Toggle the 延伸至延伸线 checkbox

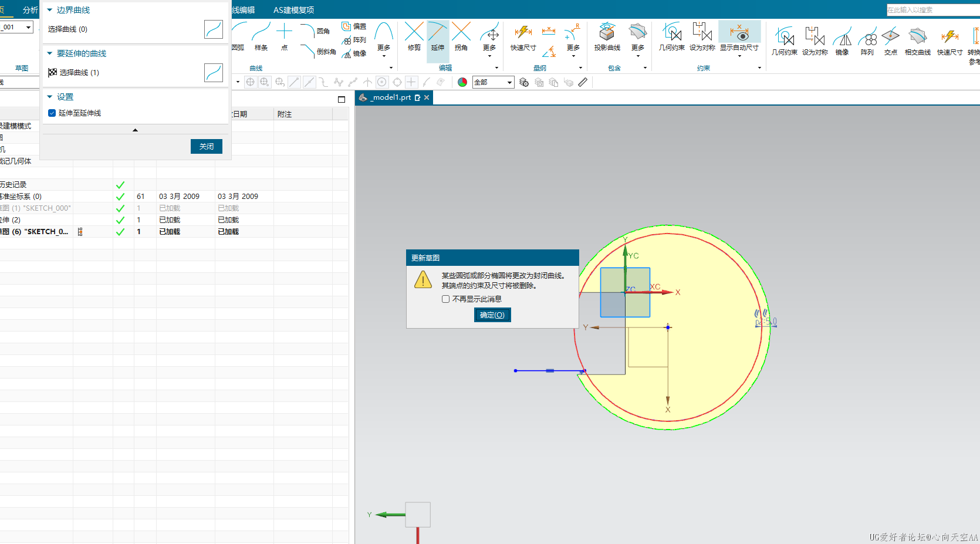click(52, 113)
